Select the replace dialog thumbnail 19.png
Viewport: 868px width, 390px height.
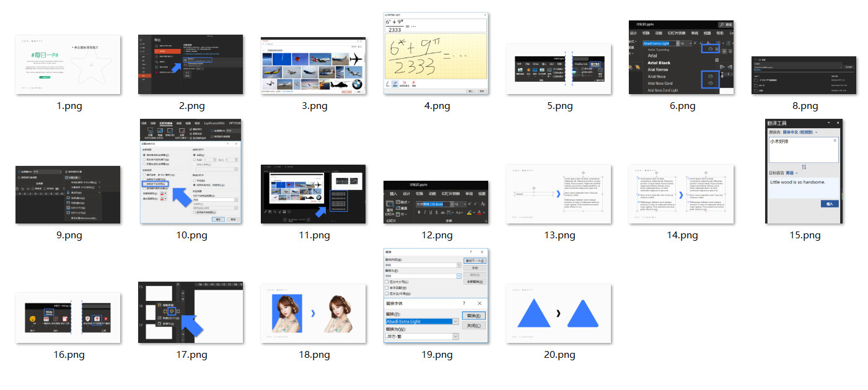[436, 296]
